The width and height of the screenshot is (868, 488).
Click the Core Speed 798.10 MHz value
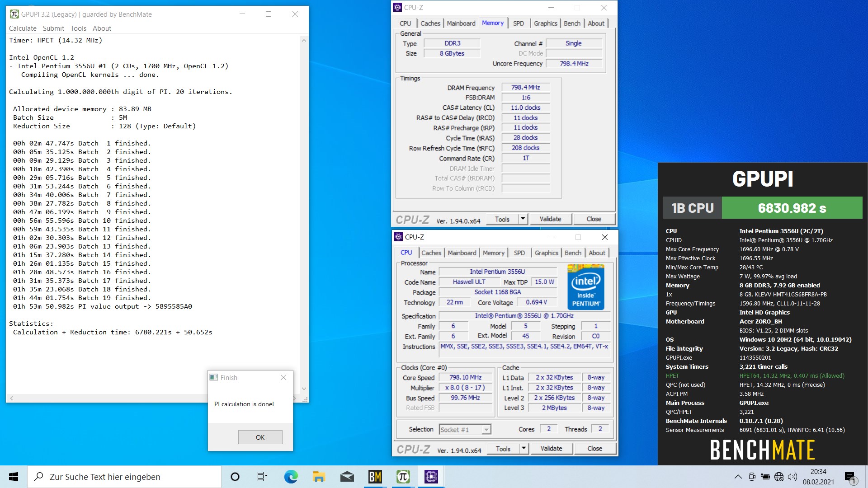pos(466,377)
